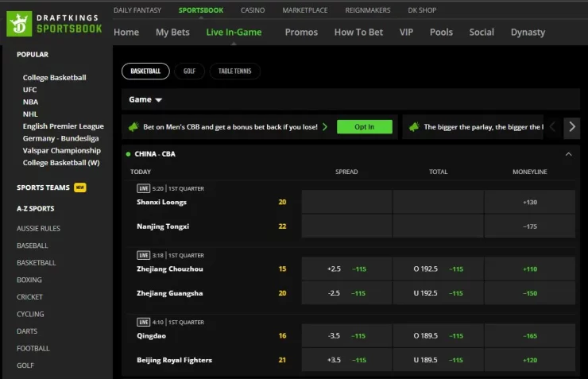Select Beijing Royal Fighters moneyline +120

(x=529, y=360)
